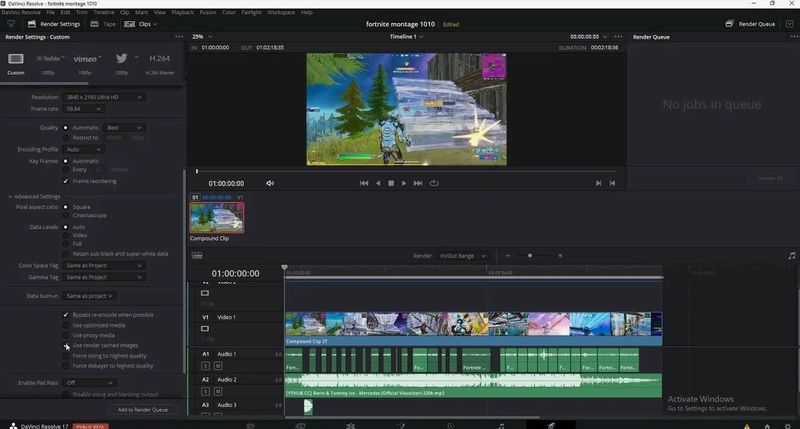Select the YouTube render preset

point(50,59)
